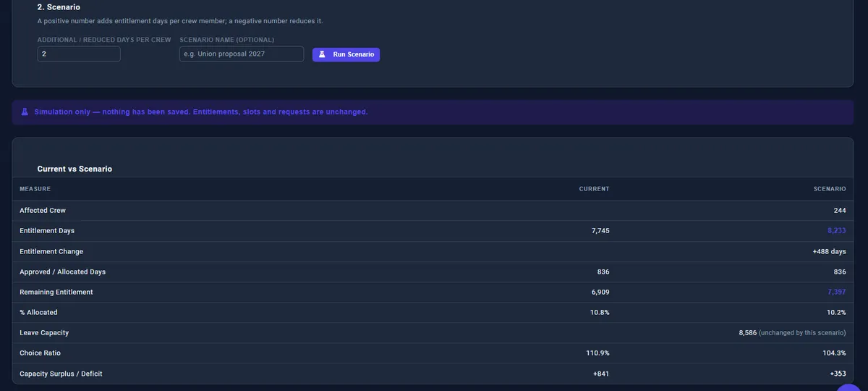Select the Entitlement Change row label
This screenshot has width=868, height=391.
point(51,251)
